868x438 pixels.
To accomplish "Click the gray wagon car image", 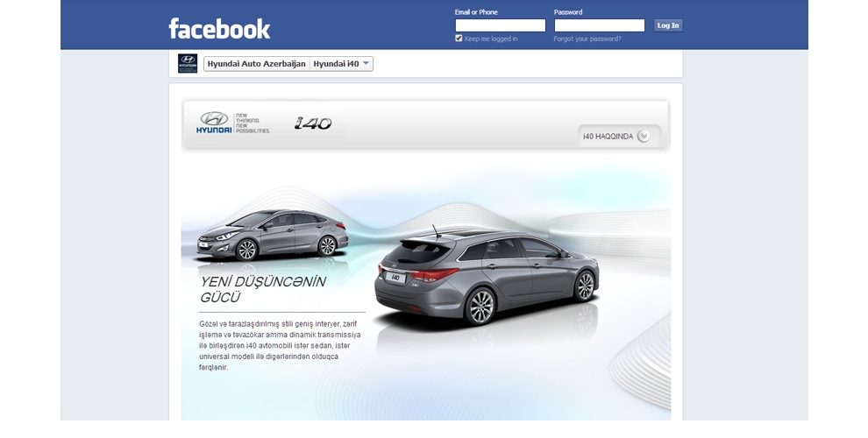I will pos(487,275).
